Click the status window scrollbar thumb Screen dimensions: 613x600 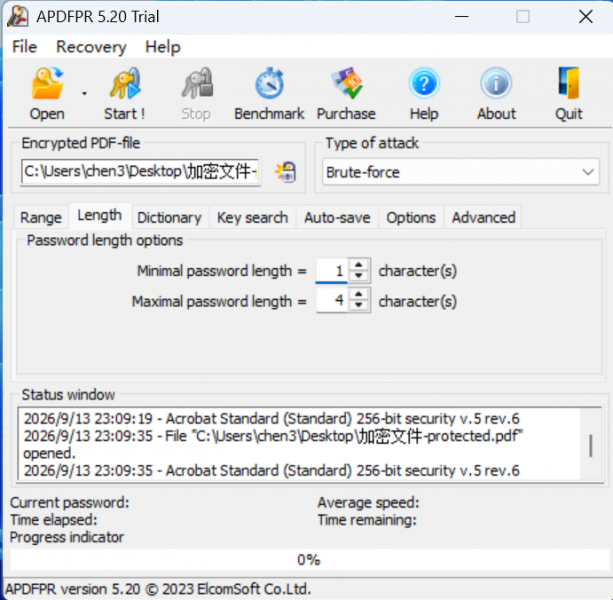(x=591, y=446)
